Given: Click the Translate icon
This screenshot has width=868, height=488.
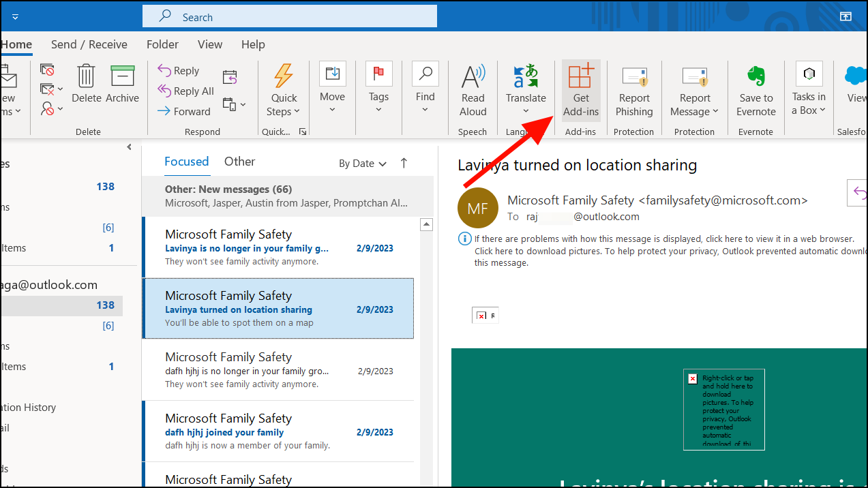Looking at the screenshot, I should pyautogui.click(x=526, y=76).
